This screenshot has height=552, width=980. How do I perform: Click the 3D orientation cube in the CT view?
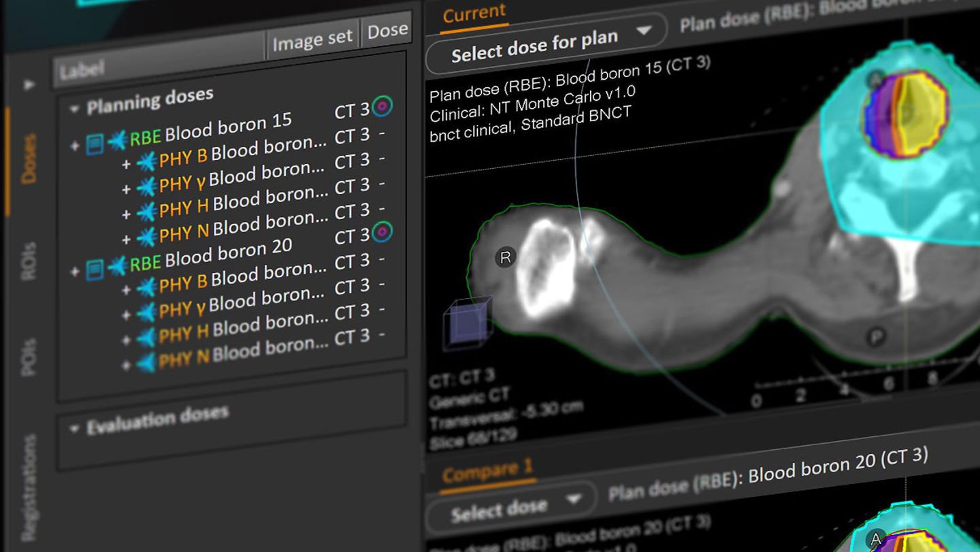[467, 322]
